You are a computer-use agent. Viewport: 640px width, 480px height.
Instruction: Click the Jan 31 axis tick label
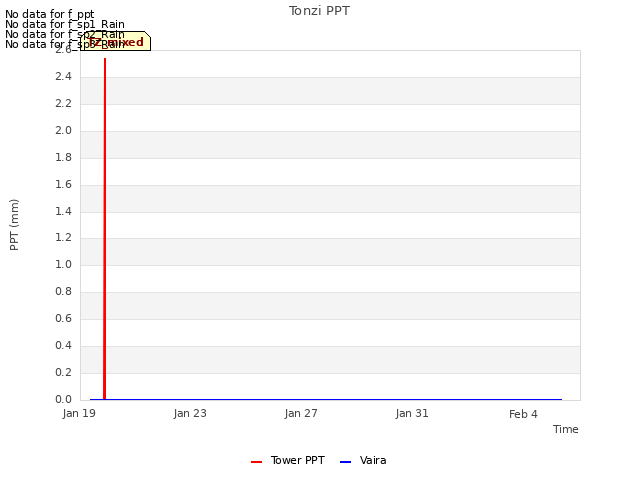click(412, 413)
